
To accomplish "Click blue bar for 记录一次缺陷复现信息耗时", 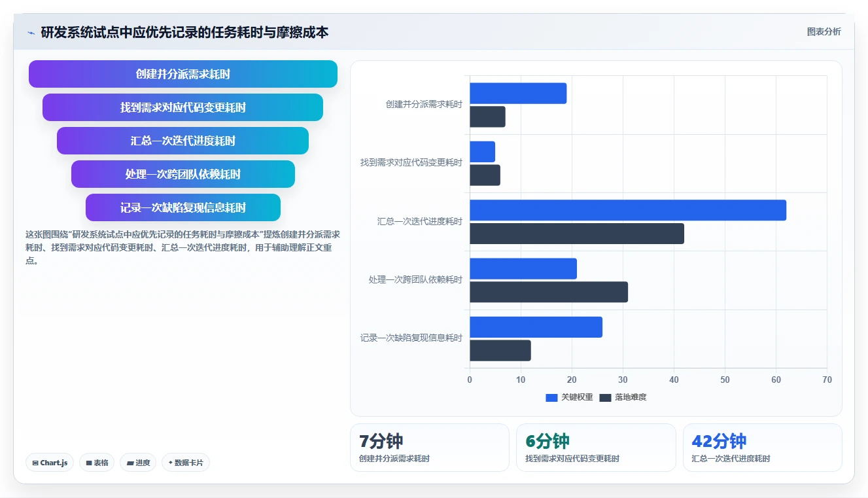I will (x=536, y=327).
